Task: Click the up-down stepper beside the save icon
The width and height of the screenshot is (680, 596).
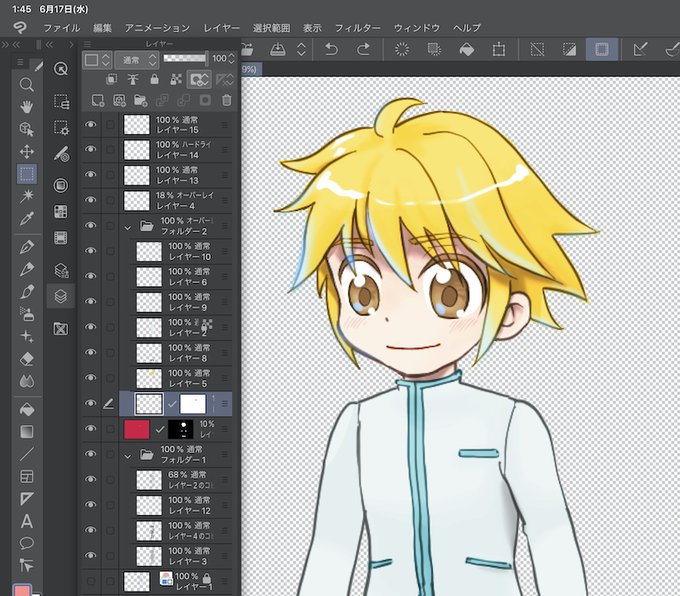Action: click(x=301, y=49)
